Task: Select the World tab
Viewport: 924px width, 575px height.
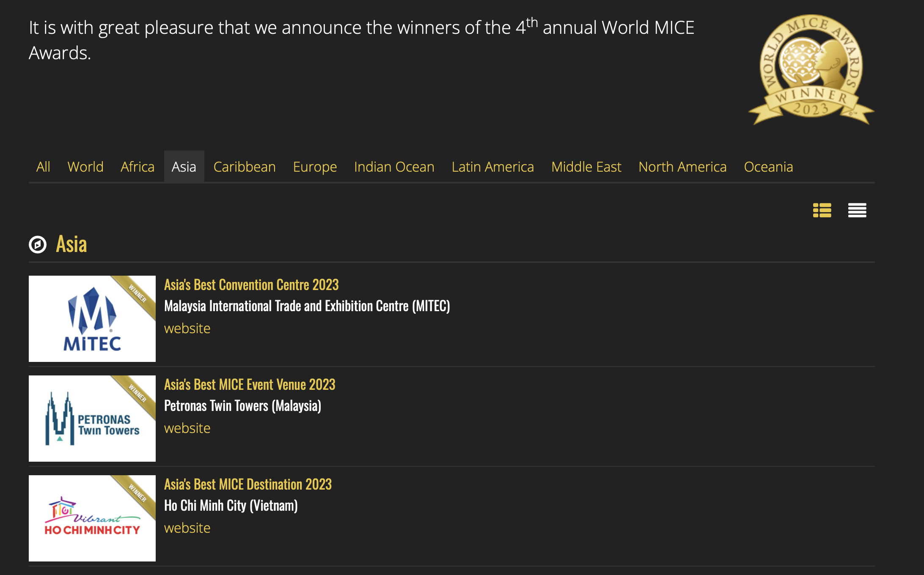Action: tap(85, 167)
